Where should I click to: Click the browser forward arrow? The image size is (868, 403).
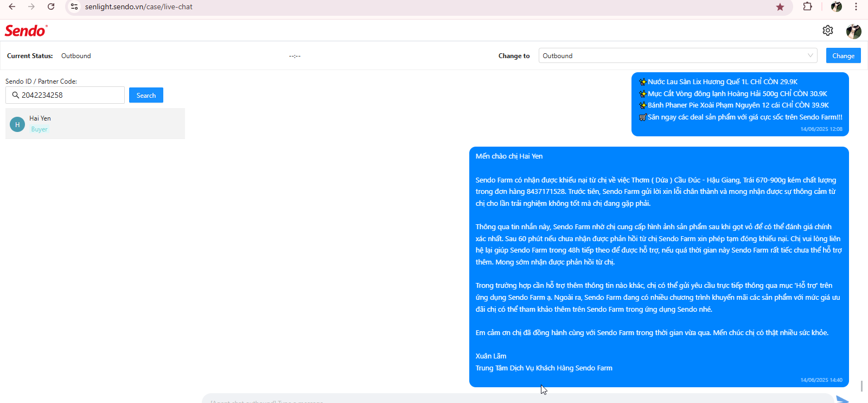31,7
